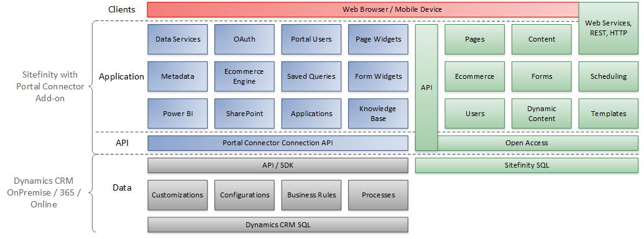
Task: Click the Sitefinity SQL bar
Action: click(x=527, y=165)
